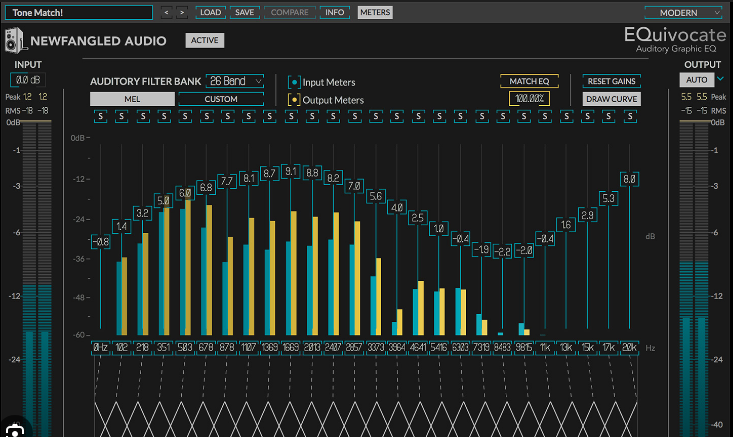733x437 pixels.
Task: Solo the 503 Hz band
Action: pos(185,116)
